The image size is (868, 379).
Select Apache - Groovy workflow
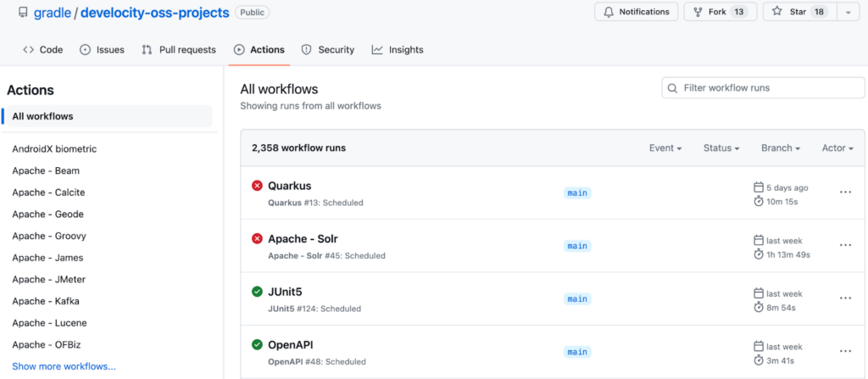[49, 236]
